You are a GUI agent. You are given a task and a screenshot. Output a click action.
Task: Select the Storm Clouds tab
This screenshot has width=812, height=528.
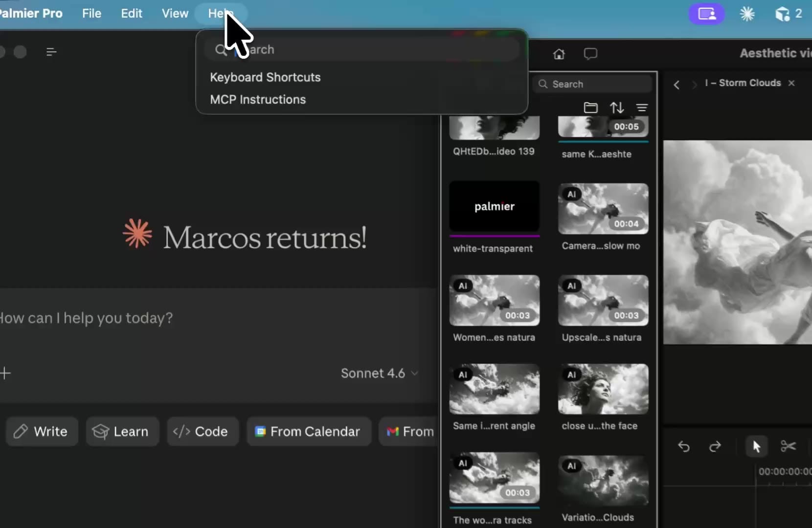(x=743, y=83)
